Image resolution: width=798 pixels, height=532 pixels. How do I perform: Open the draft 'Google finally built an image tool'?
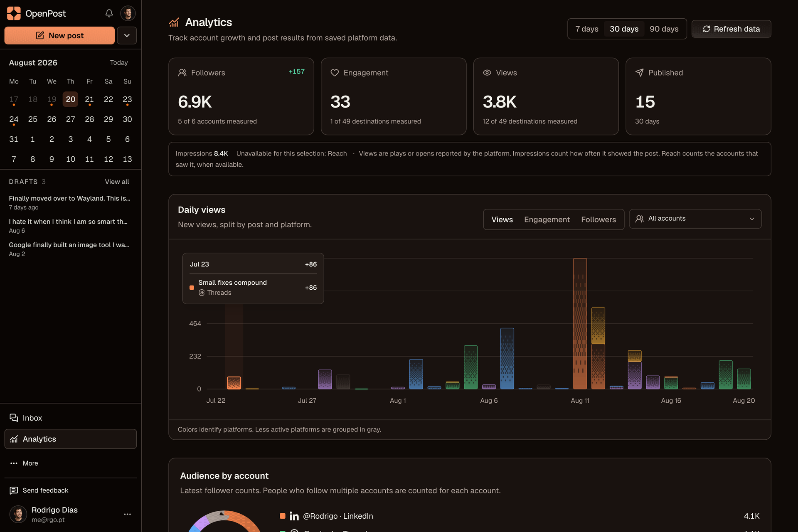tap(69, 249)
